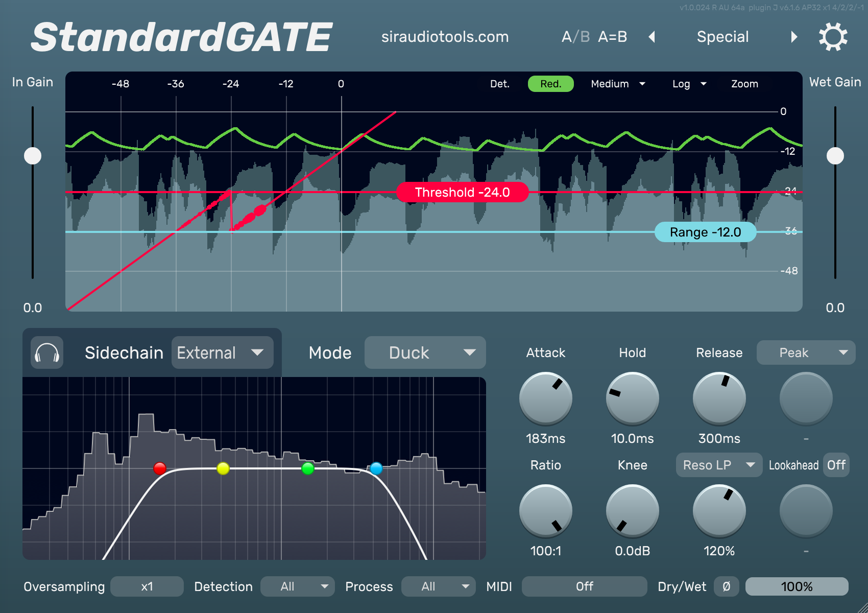
Task: Select the green filter node
Action: [308, 468]
